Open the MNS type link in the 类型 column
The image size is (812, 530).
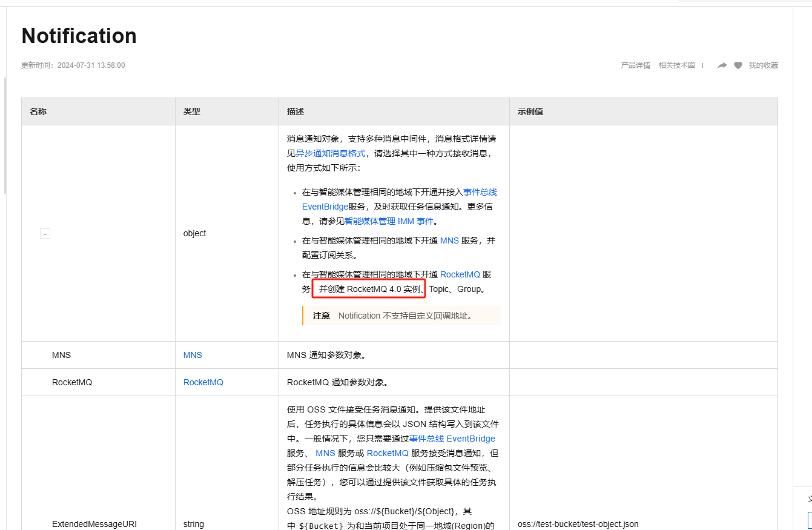click(x=193, y=355)
